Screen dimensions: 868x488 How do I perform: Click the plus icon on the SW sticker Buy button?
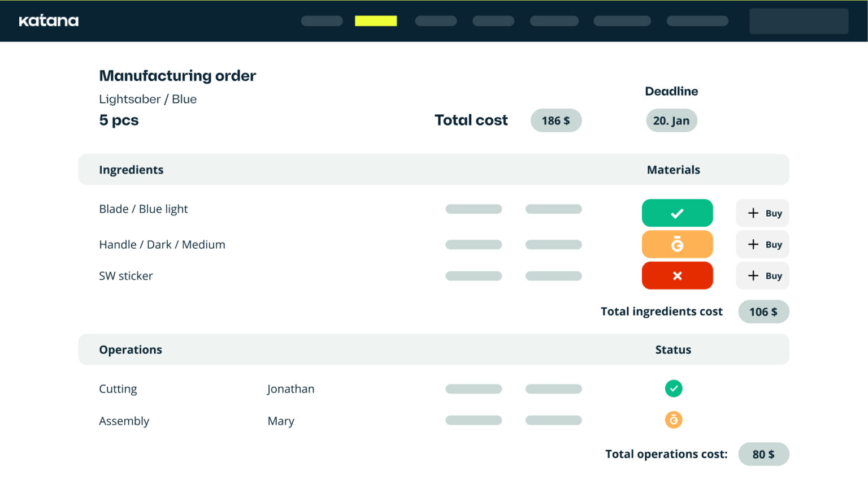753,275
